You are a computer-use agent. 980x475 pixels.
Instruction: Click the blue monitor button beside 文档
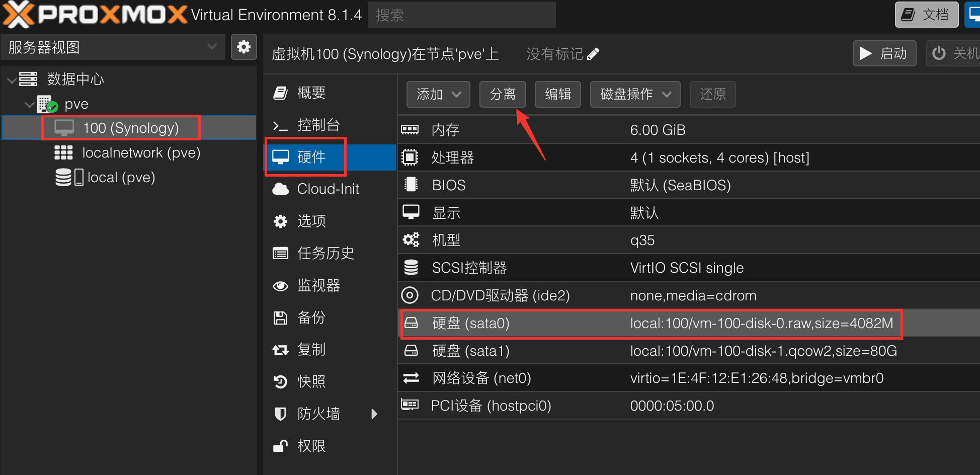tap(973, 15)
